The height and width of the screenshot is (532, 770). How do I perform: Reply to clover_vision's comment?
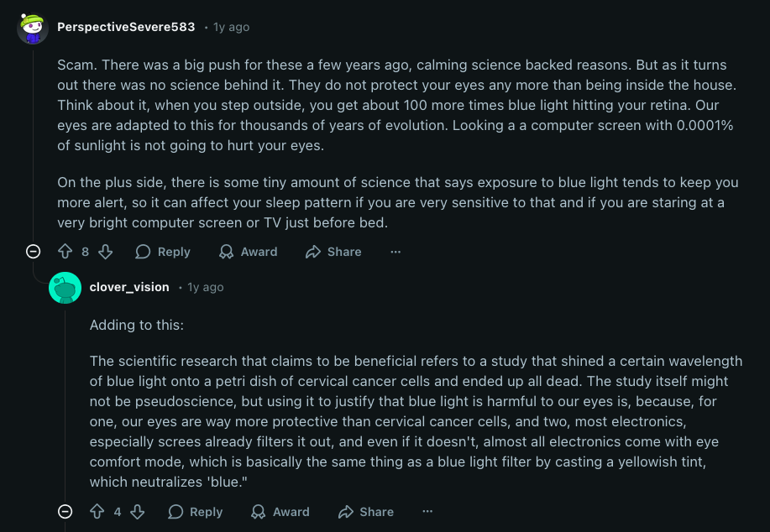195,512
